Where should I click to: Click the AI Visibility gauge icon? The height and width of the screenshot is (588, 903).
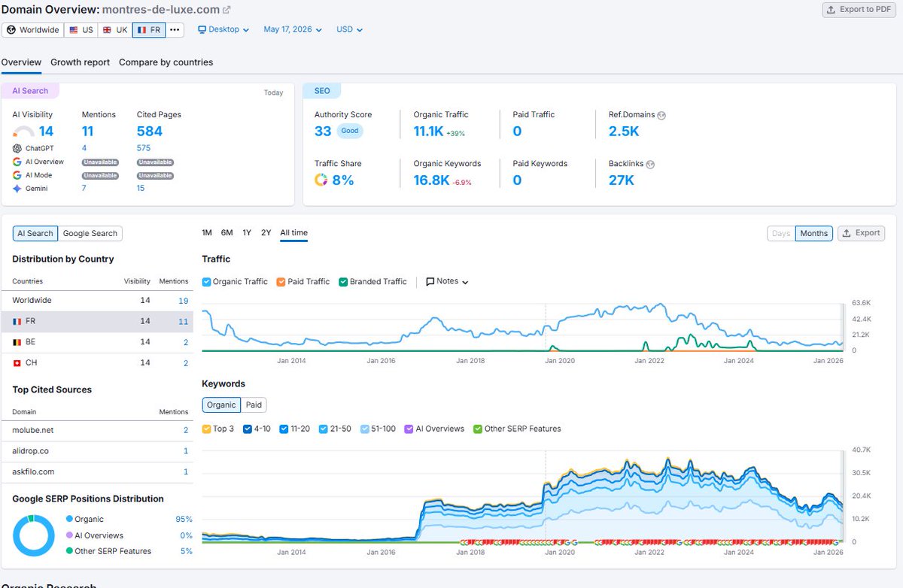[x=23, y=132]
